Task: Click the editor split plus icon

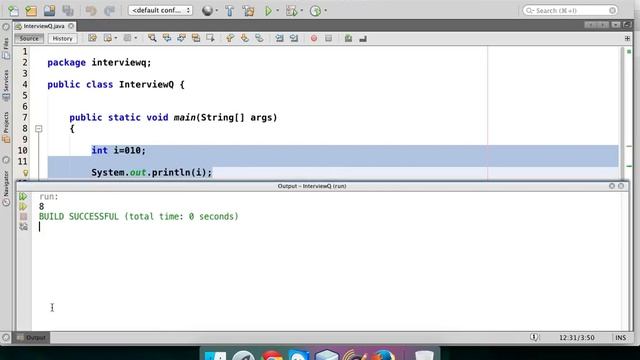Action: pyautogui.click(x=627, y=38)
